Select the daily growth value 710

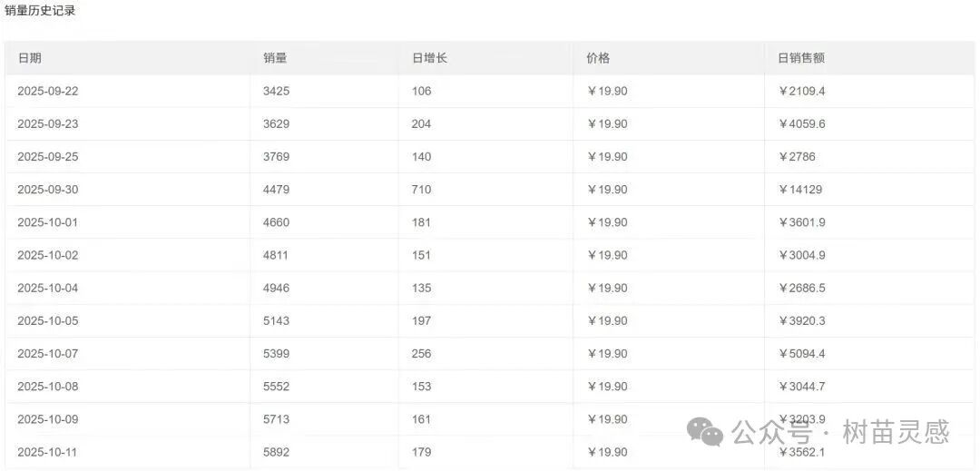pyautogui.click(x=421, y=190)
